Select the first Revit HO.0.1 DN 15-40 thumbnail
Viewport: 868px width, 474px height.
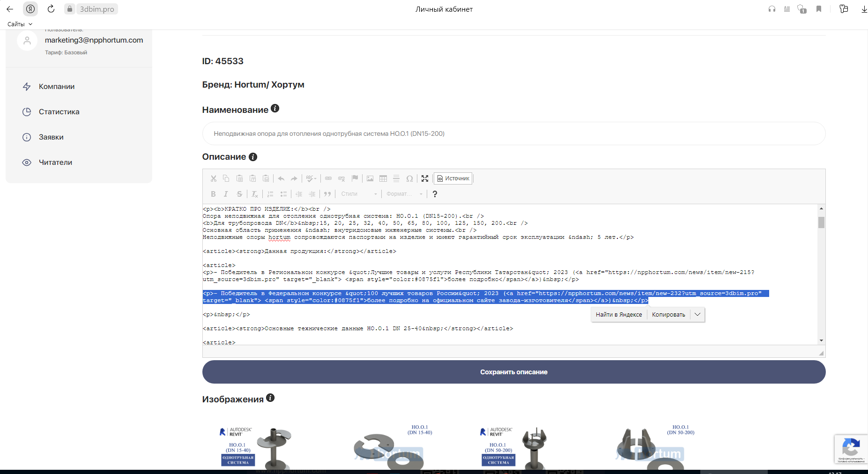(x=256, y=448)
